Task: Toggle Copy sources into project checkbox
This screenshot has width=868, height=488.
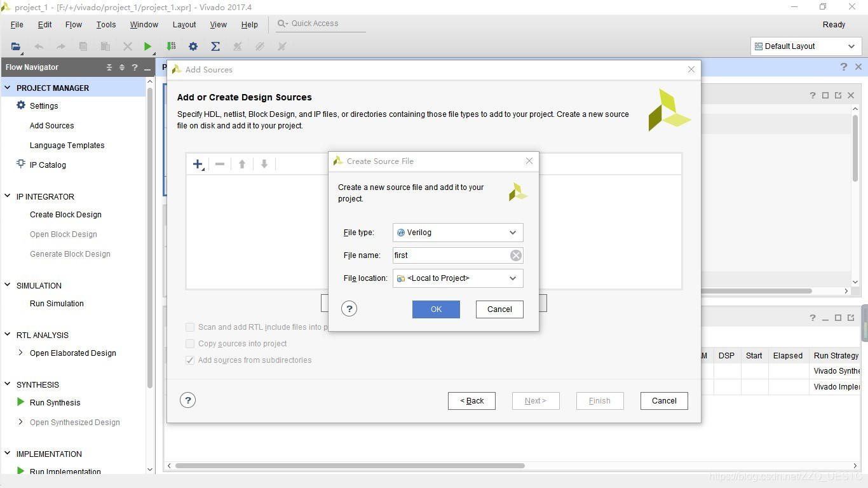Action: click(190, 344)
